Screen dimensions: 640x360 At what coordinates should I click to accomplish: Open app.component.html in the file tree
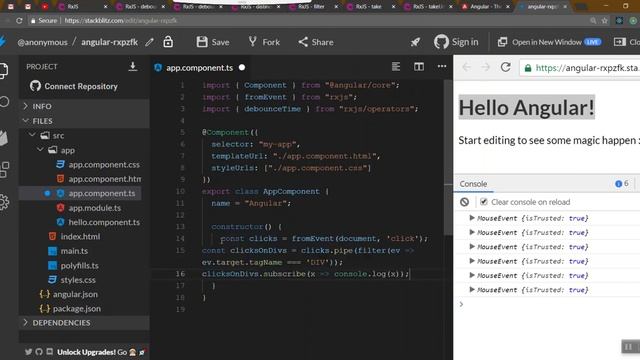click(98, 179)
